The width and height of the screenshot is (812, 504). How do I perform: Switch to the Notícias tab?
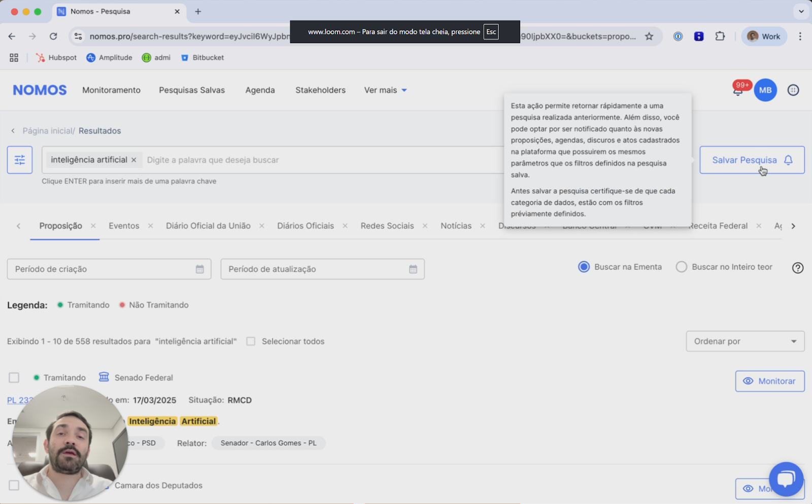coord(456,226)
